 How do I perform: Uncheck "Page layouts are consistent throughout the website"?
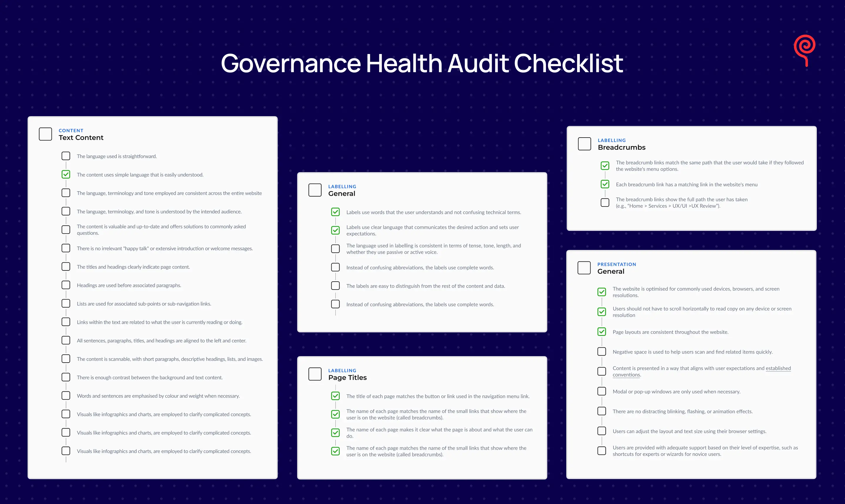601,332
